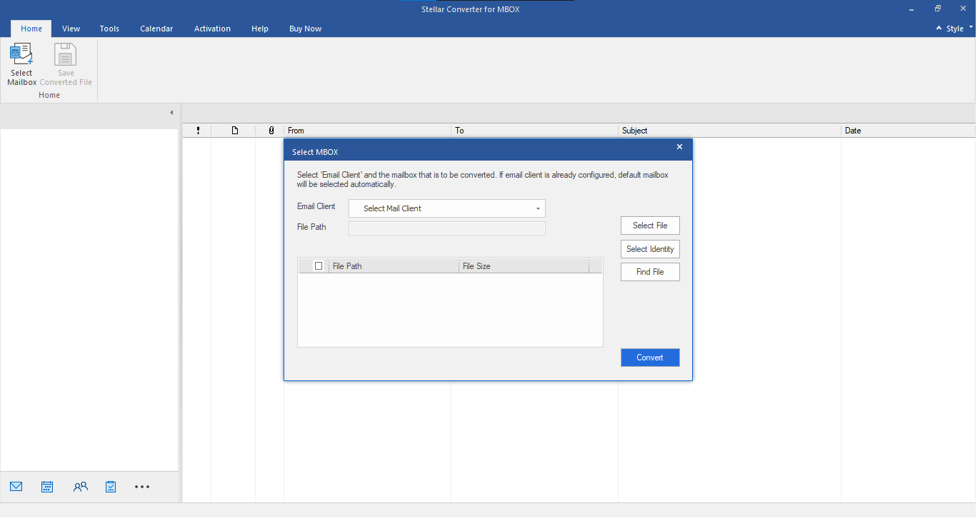Collapse the left navigation pane

pyautogui.click(x=171, y=112)
